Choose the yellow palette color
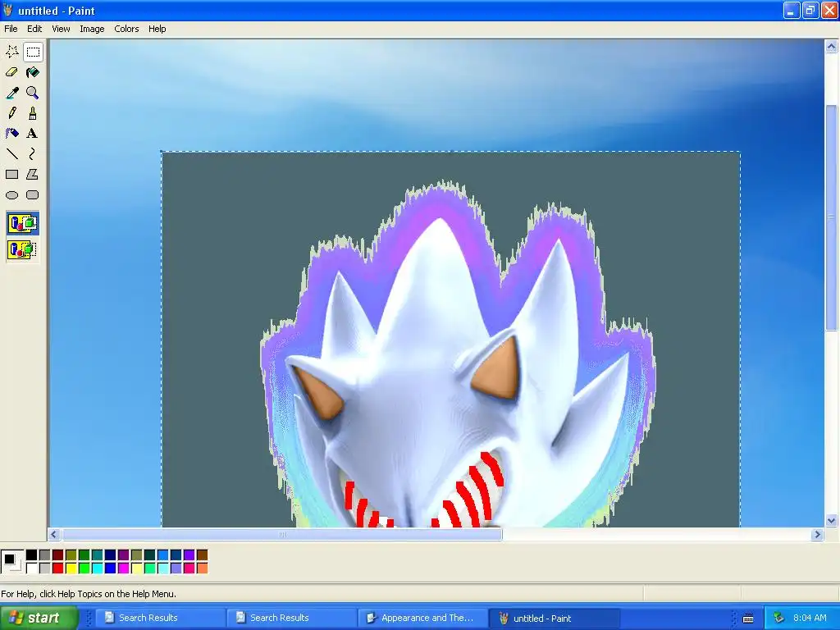The image size is (840, 630). (x=71, y=568)
